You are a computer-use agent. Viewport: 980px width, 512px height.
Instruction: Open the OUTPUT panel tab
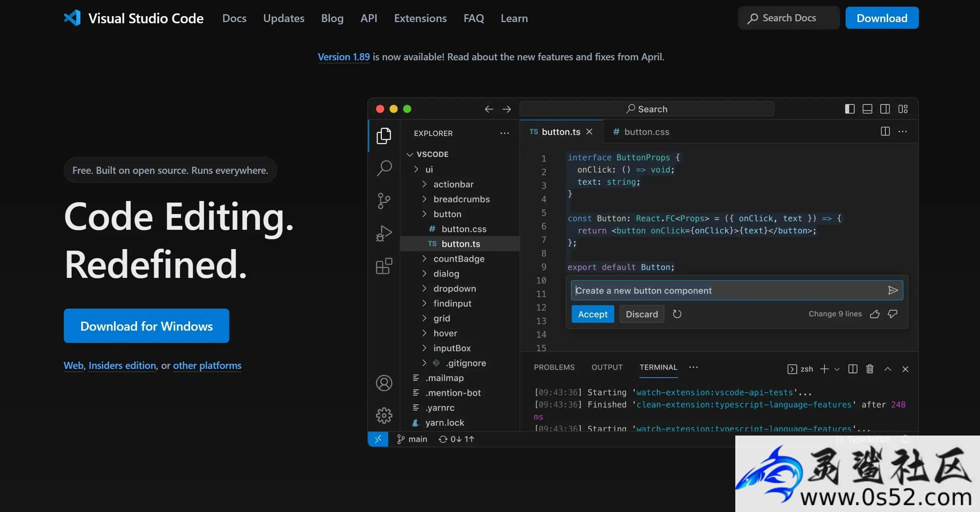point(607,367)
